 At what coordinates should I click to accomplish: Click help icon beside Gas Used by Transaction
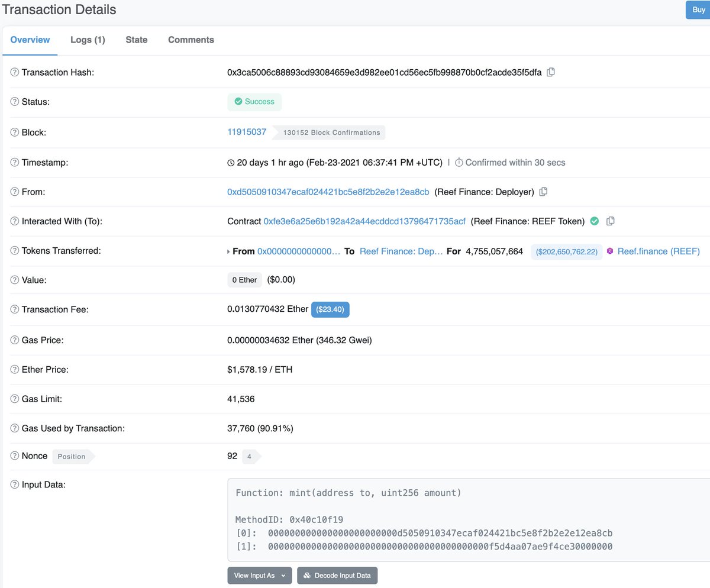[x=15, y=428]
